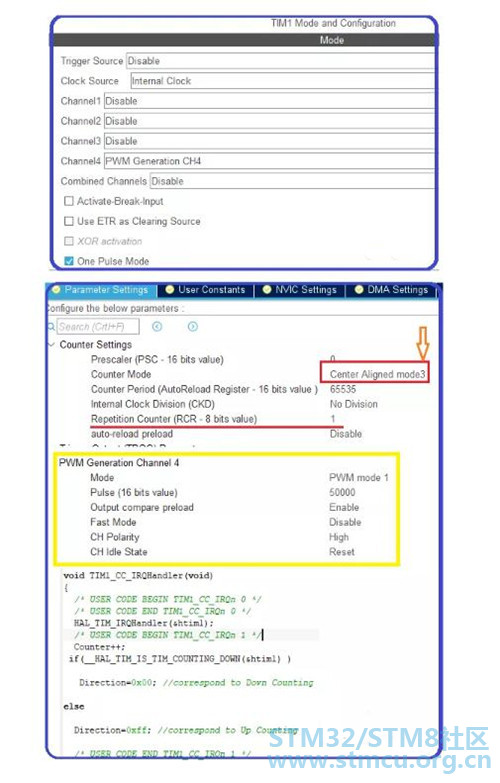Open the Channel1 mode dropdown
Image resolution: width=500 pixels, height=783 pixels.
pos(269,101)
